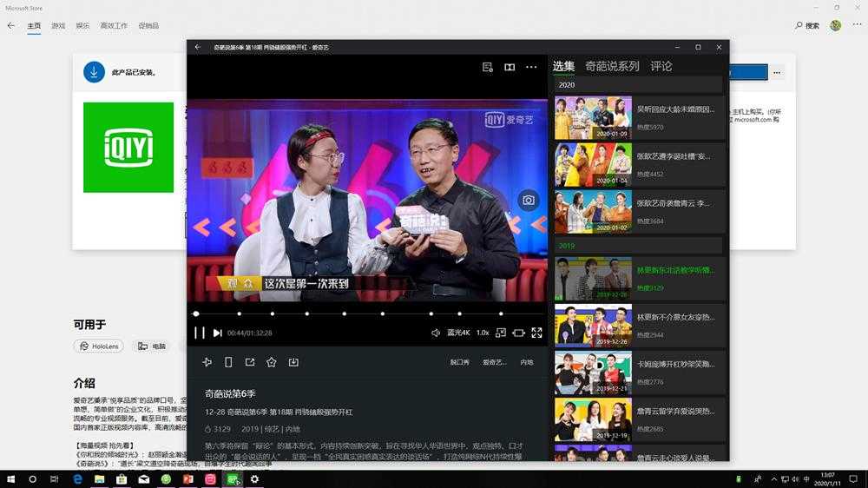
Task: Select episode with 热度2685
Action: [640, 419]
